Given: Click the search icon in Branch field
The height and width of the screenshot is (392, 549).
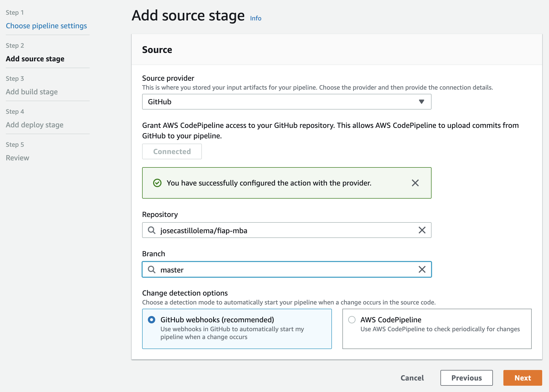Looking at the screenshot, I should [x=152, y=270].
